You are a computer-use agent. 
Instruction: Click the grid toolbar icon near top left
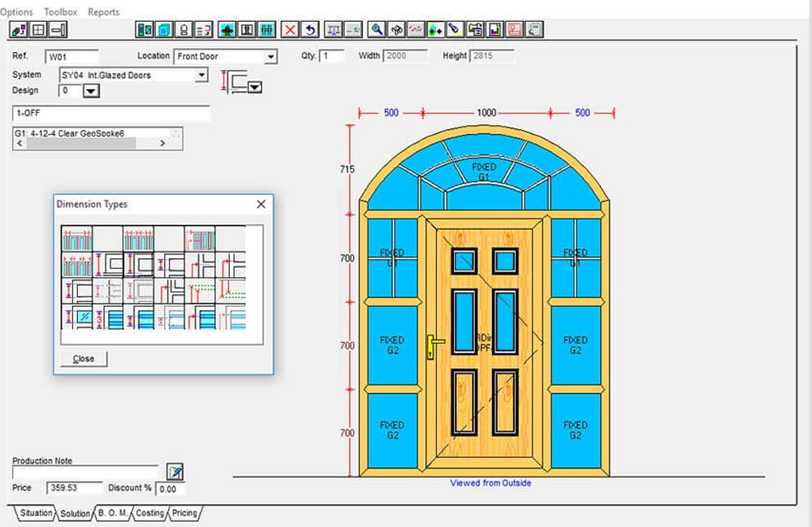(38, 30)
